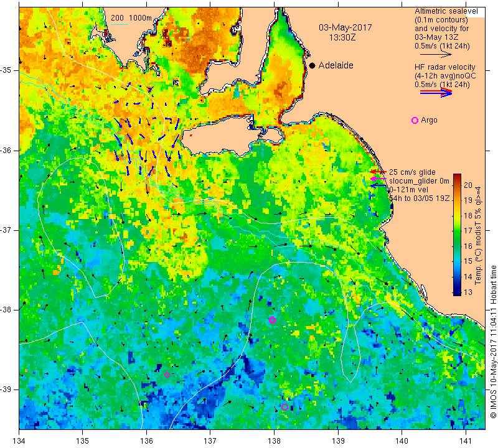This screenshot has height=448, width=498.
Task: Click the dark red top of temperature colorbar
Action: [457, 176]
